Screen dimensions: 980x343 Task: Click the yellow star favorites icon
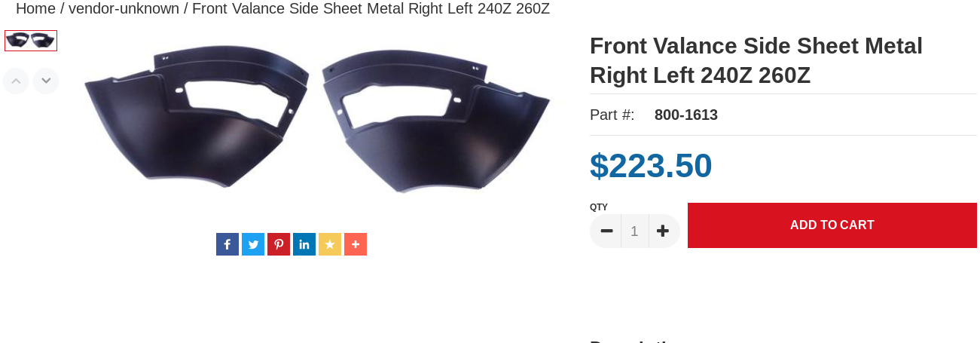330,244
